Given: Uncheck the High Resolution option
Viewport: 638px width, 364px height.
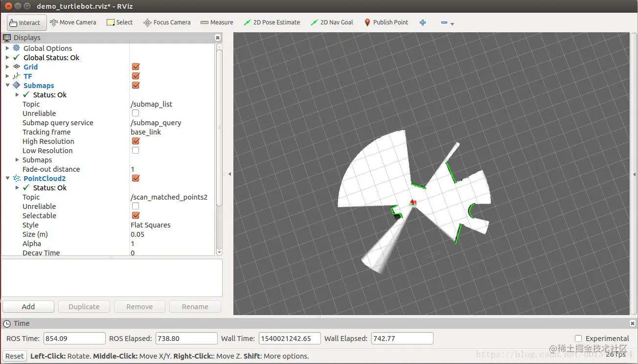Looking at the screenshot, I should pyautogui.click(x=136, y=141).
